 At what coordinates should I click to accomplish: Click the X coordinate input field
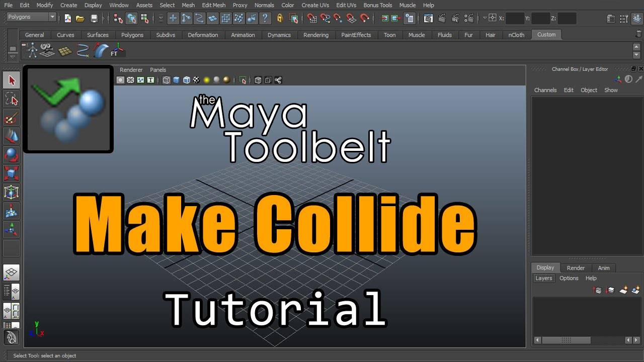coord(515,18)
